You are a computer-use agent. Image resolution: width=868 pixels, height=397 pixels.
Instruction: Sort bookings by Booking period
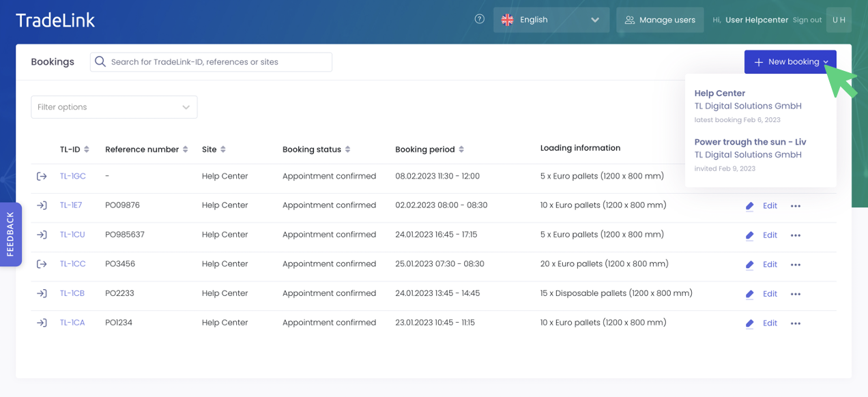461,149
